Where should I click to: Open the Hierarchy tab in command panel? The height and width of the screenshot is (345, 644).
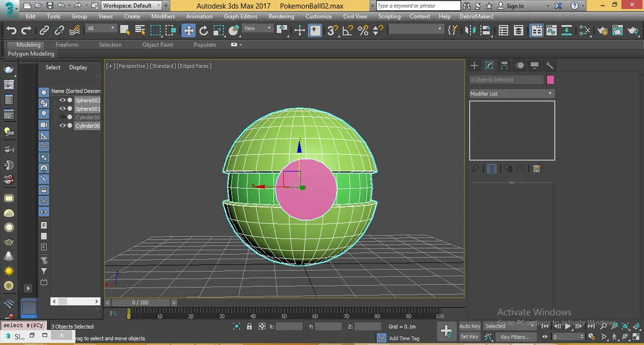click(x=504, y=65)
